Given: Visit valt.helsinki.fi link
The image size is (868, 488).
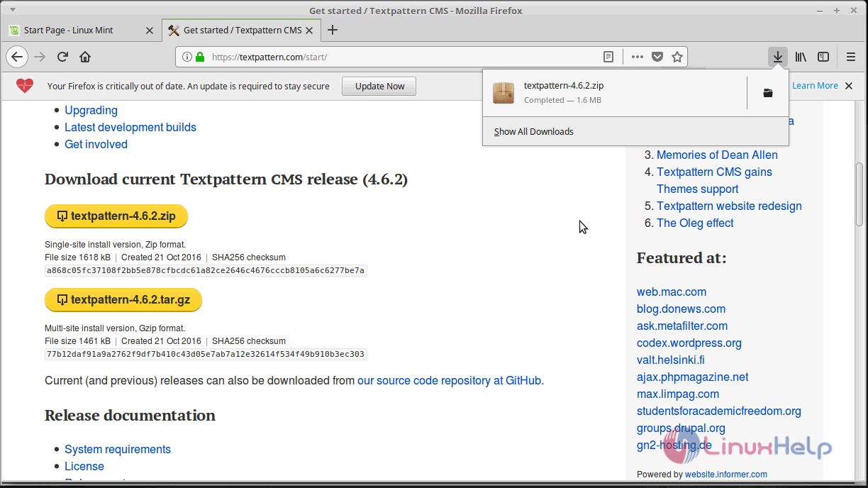Looking at the screenshot, I should pyautogui.click(x=671, y=360).
